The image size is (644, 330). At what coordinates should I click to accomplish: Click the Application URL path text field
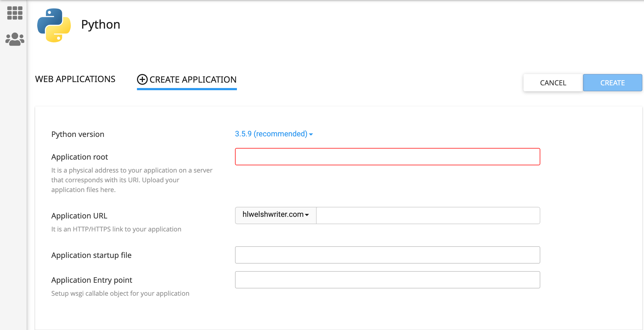tap(428, 215)
